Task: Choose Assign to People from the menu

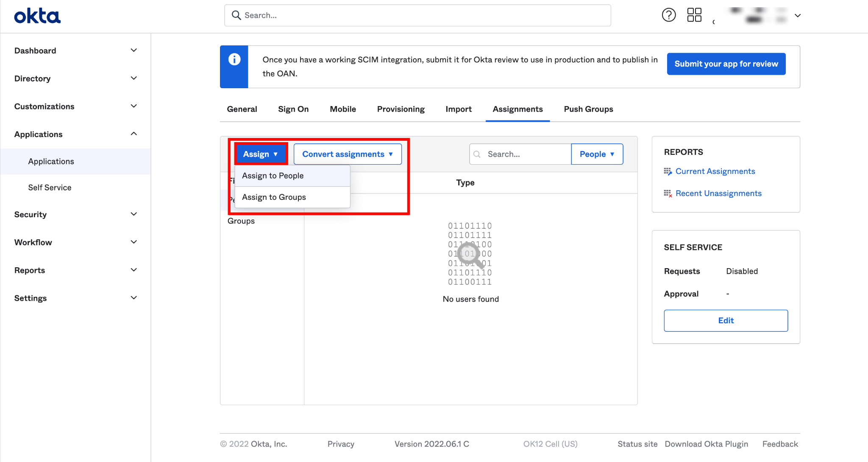Action: click(x=292, y=176)
